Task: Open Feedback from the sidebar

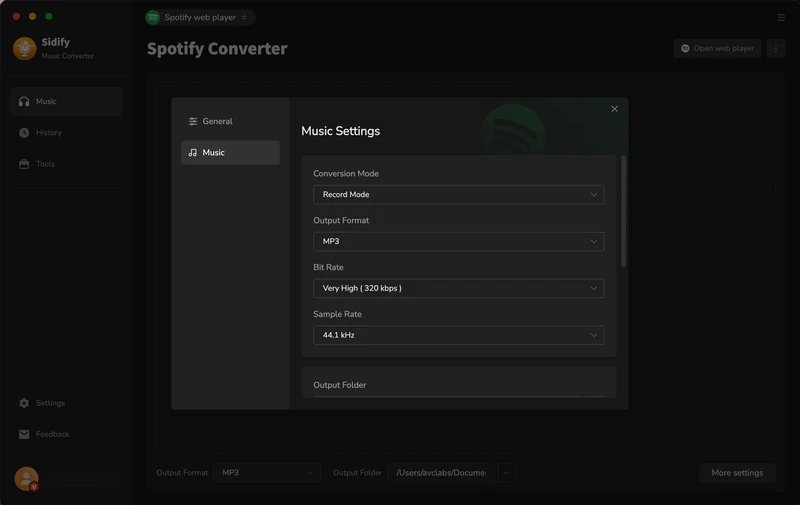Action: click(x=66, y=434)
